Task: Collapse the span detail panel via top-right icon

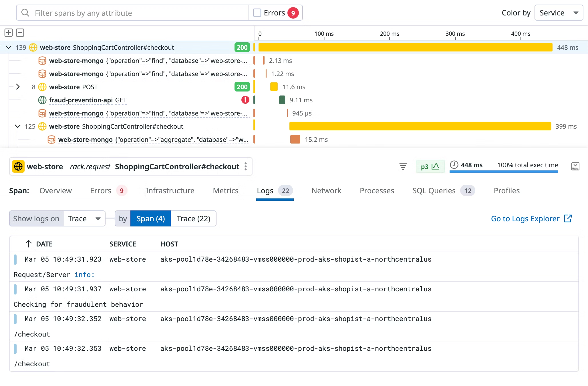Action: [x=575, y=166]
